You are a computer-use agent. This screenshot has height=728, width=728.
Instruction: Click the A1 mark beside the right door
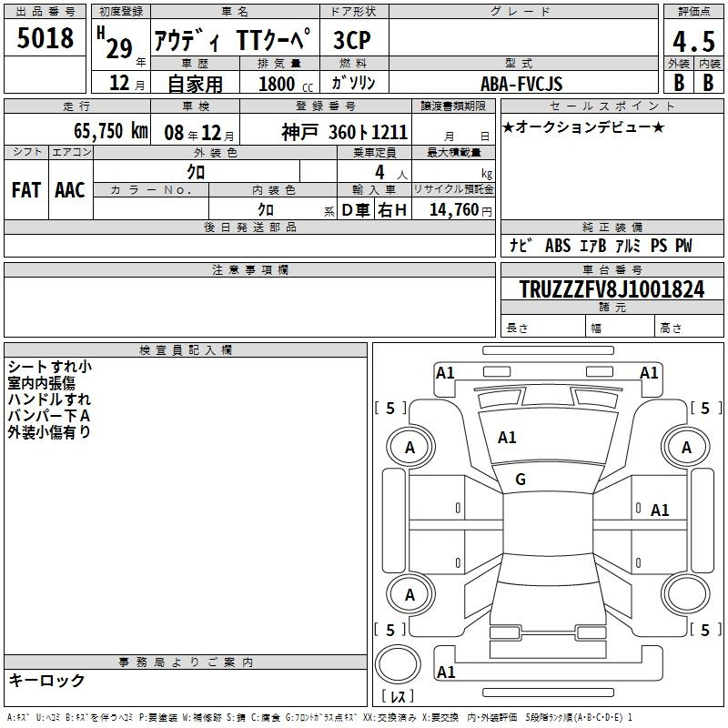[x=660, y=511]
